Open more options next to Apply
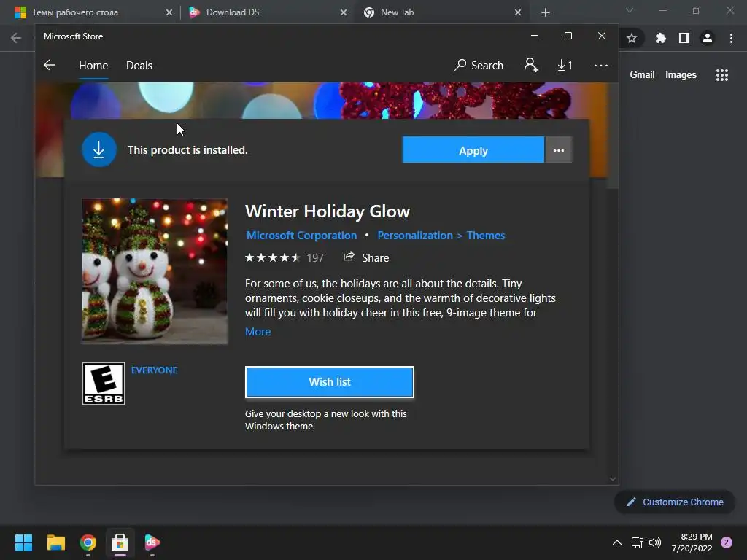Image resolution: width=747 pixels, height=560 pixels. coord(559,150)
